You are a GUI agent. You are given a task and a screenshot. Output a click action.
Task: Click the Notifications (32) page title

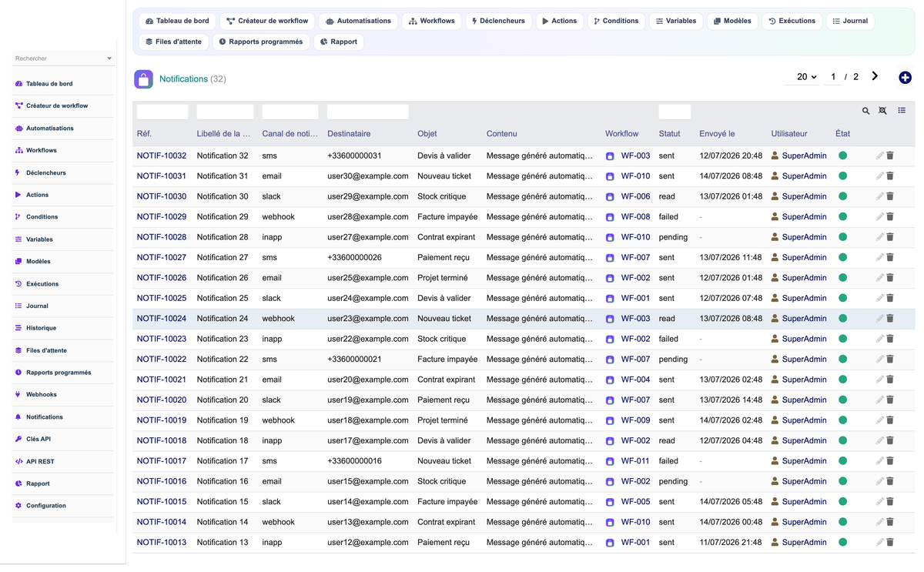pyautogui.click(x=192, y=79)
